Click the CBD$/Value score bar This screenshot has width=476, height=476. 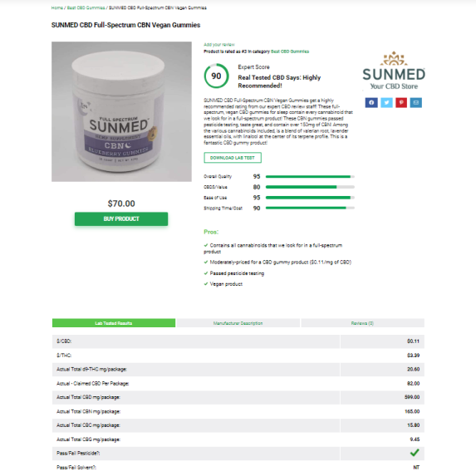[310, 187]
